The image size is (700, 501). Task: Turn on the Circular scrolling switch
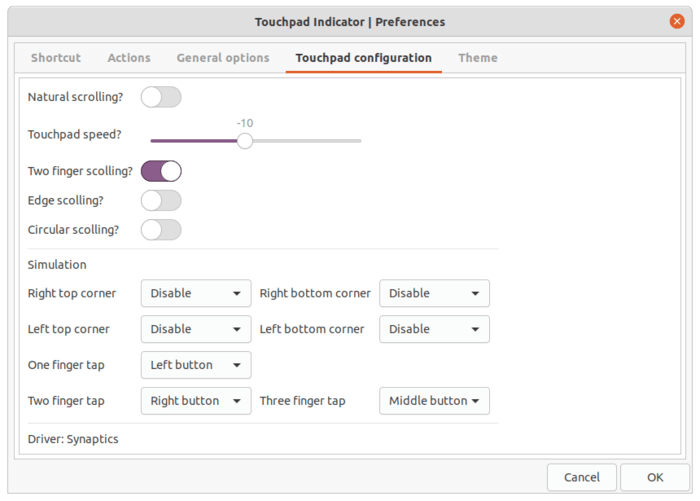pos(161,230)
